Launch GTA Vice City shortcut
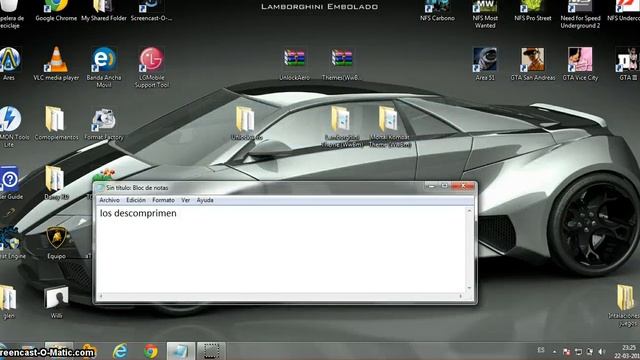 580,64
